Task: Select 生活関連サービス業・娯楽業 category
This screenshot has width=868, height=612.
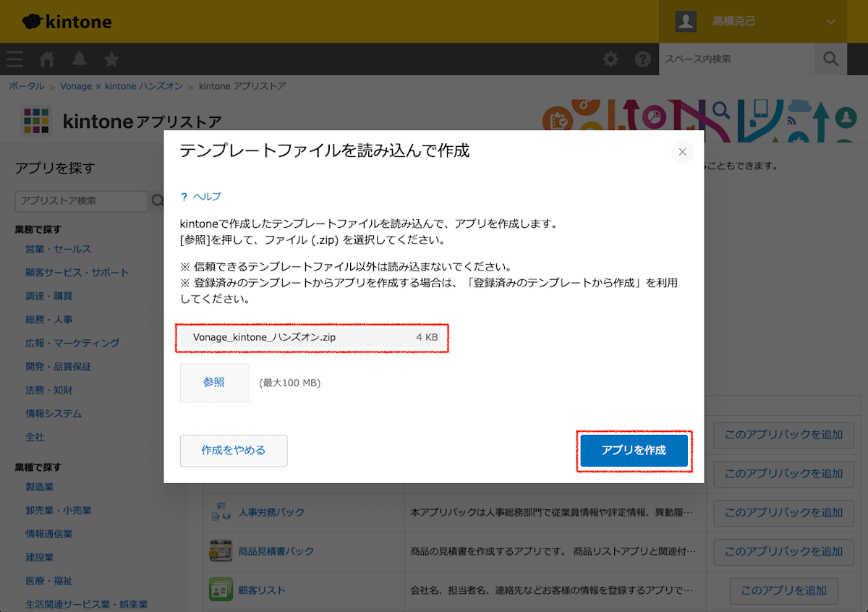Action: (87, 604)
